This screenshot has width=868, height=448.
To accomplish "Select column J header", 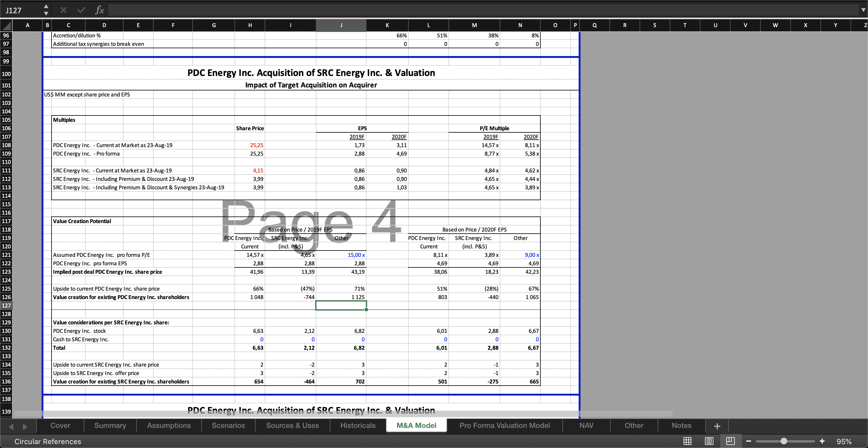I will pos(341,25).
